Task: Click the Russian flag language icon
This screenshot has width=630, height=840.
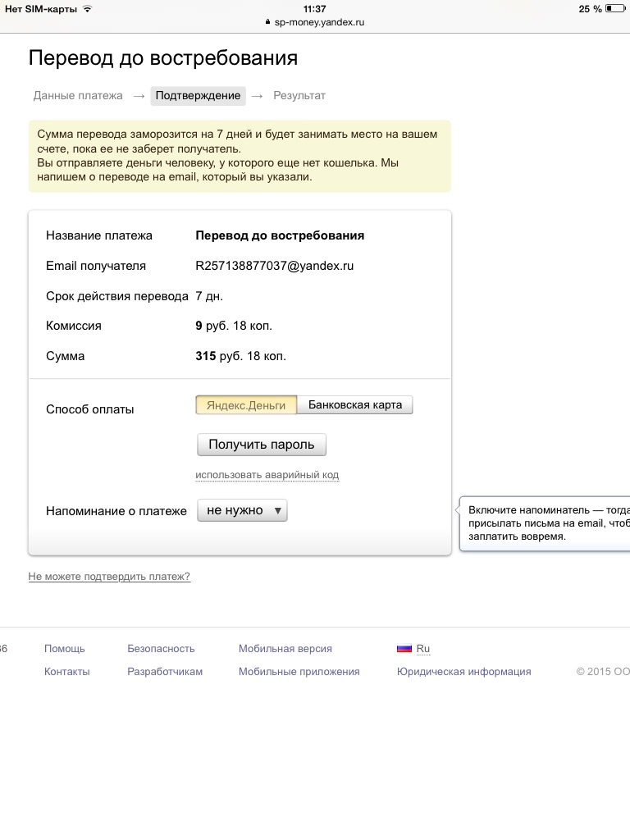Action: [x=404, y=648]
